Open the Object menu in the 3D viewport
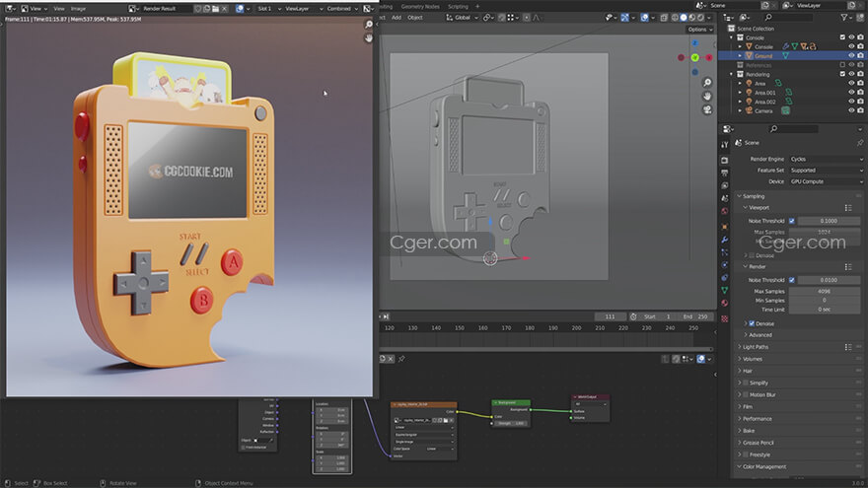868x488 pixels. click(x=415, y=18)
